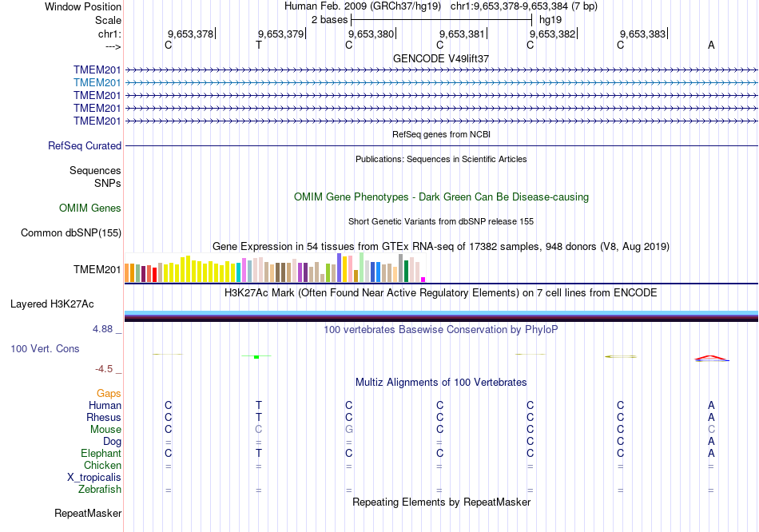The height and width of the screenshot is (532, 759).
Task: Click the Window Position track label
Action: coord(83,6)
